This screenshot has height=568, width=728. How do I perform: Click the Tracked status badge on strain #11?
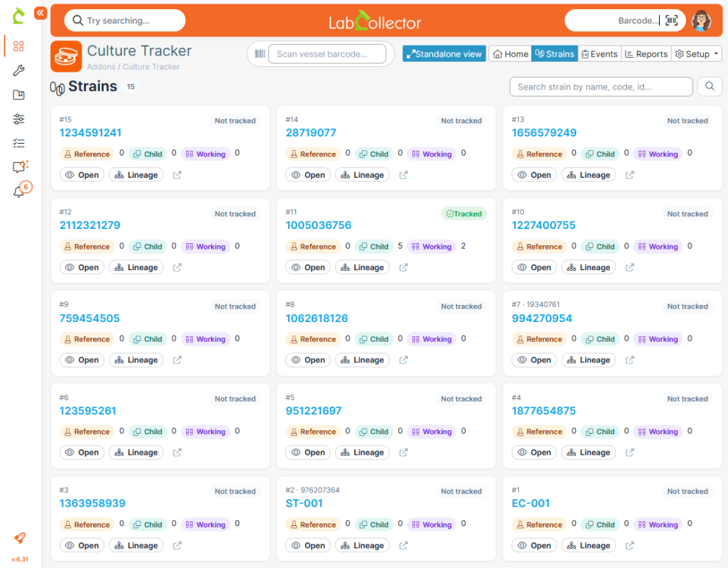[464, 214]
